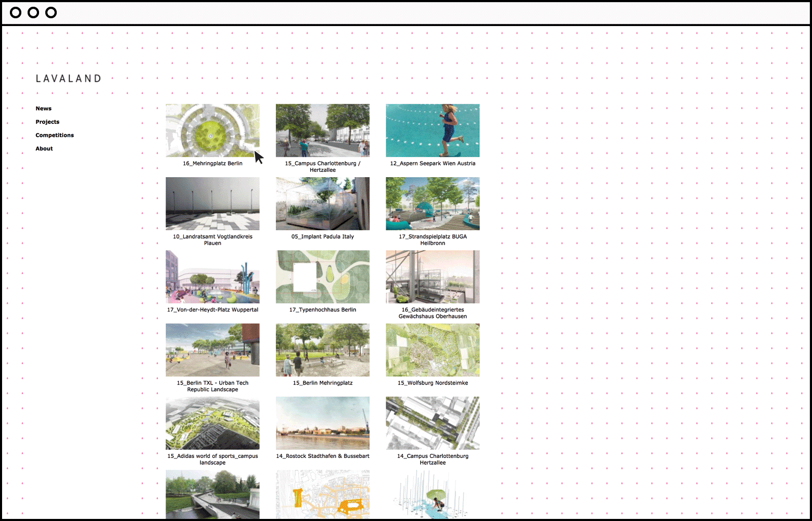The width and height of the screenshot is (812, 521).
Task: Click the '05_Implant Padula Italy' caption
Action: coord(323,237)
